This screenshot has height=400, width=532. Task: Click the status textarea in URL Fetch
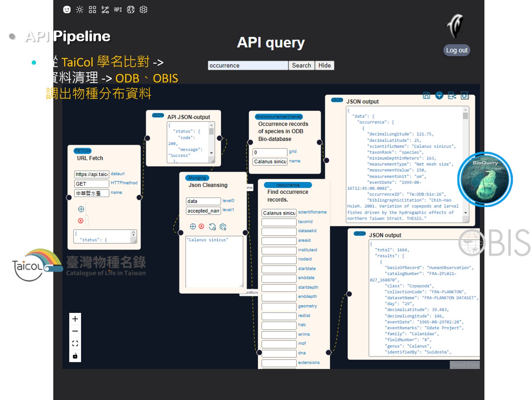pyautogui.click(x=105, y=236)
